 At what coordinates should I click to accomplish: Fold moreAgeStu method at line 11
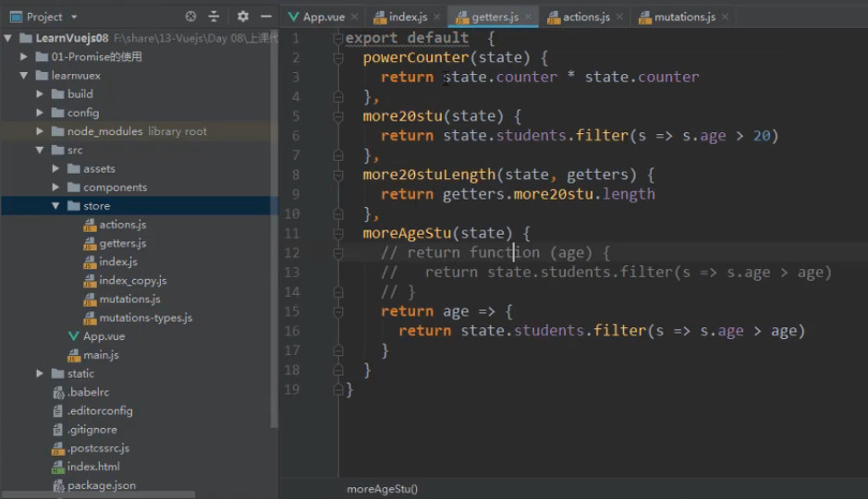pyautogui.click(x=337, y=234)
